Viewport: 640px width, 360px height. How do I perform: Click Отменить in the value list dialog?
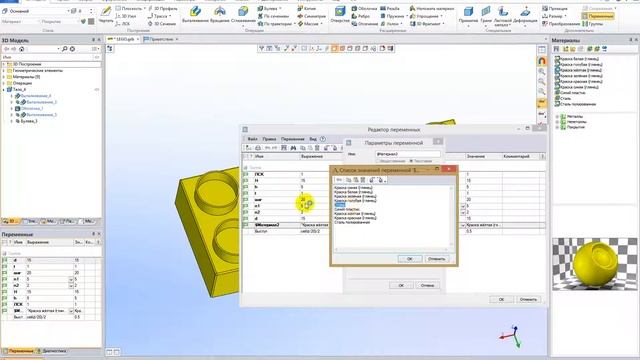pyautogui.click(x=436, y=259)
